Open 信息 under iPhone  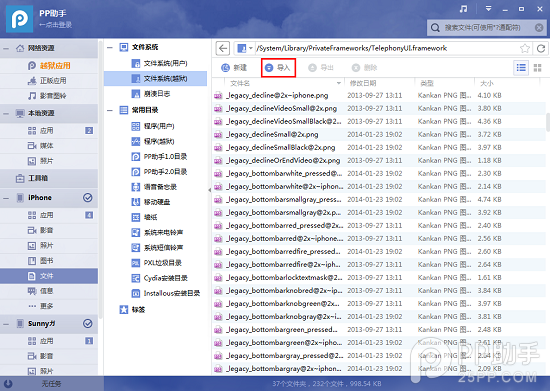click(49, 291)
